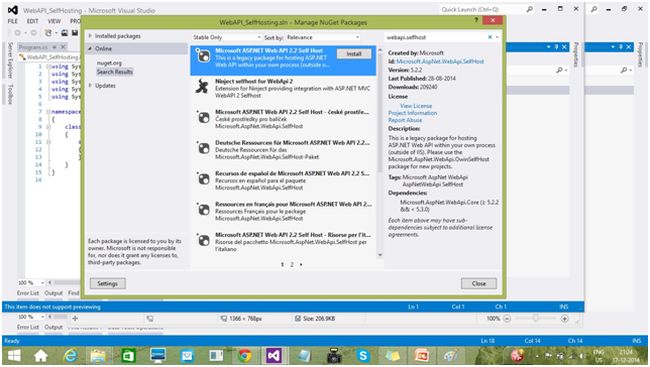Open the Report Abuse link

click(405, 120)
